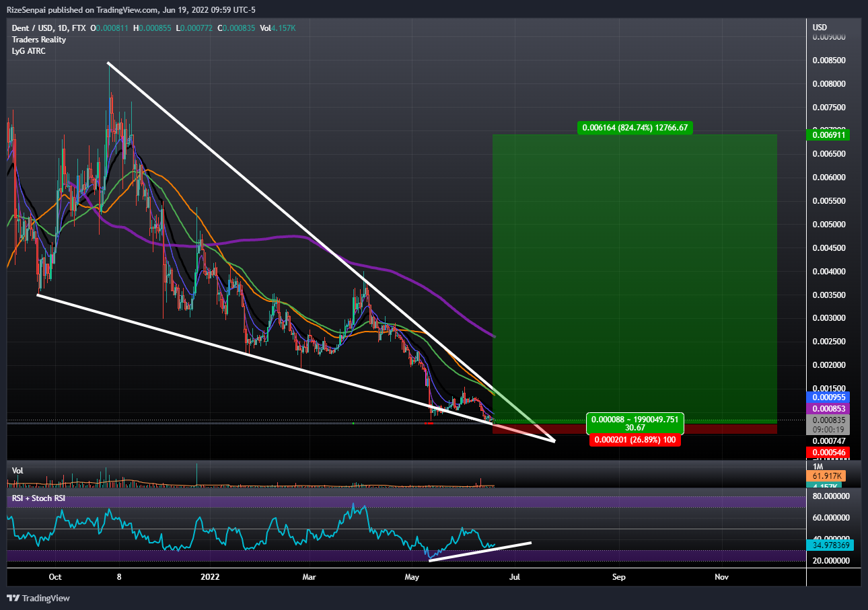Click the 80.000000 RSI axis level
Viewport: 868px width, 610px height.
[x=832, y=496]
